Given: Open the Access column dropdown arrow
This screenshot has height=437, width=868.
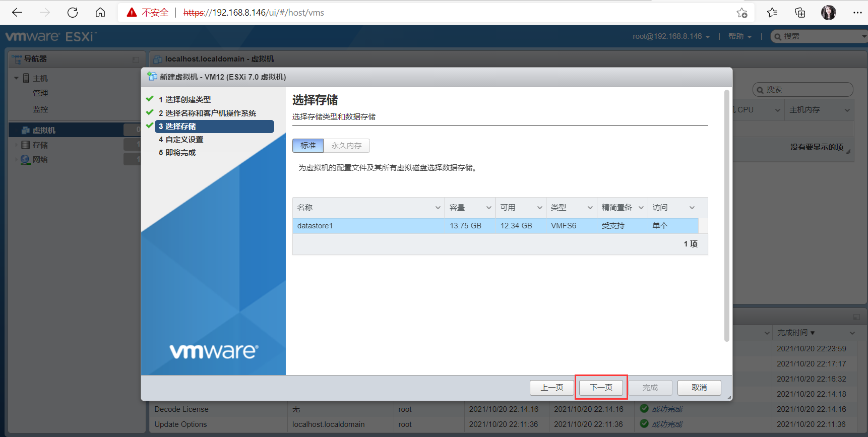Looking at the screenshot, I should [x=692, y=208].
